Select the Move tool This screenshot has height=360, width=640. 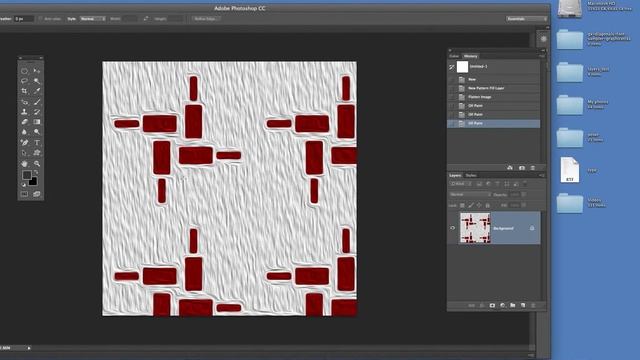point(37,71)
